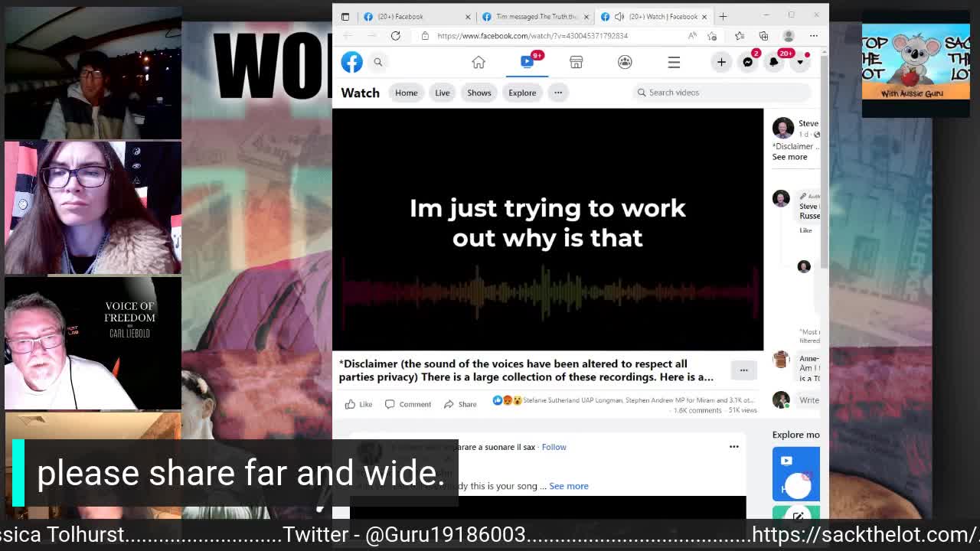Image resolution: width=980 pixels, height=551 pixels.
Task: Open Steve's profile picture beside the post header
Action: click(782, 127)
